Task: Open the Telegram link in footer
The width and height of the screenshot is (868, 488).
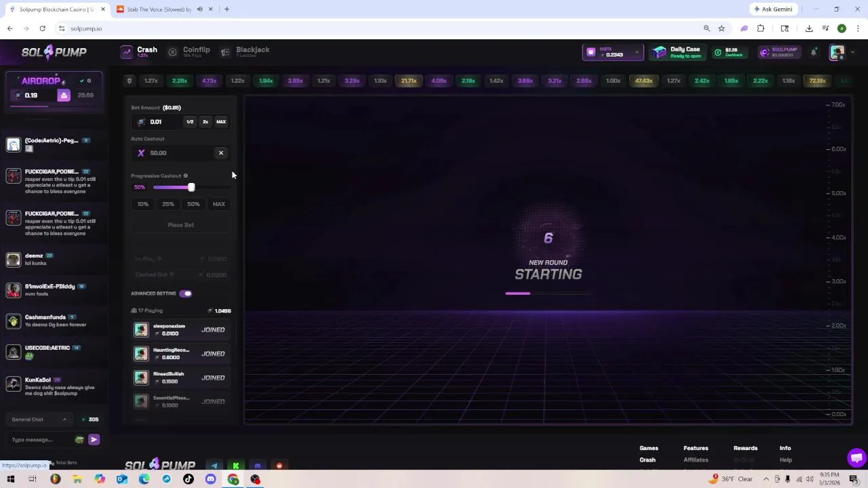Action: [x=214, y=466]
